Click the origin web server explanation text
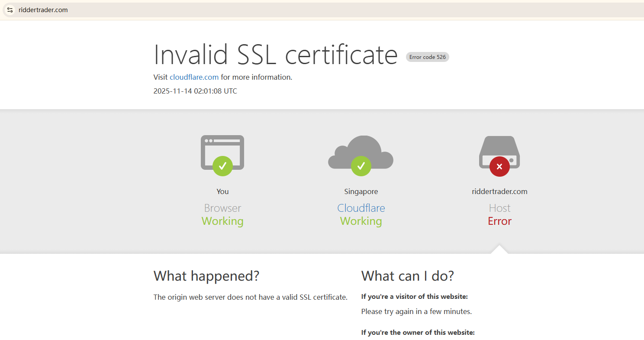 (x=251, y=297)
